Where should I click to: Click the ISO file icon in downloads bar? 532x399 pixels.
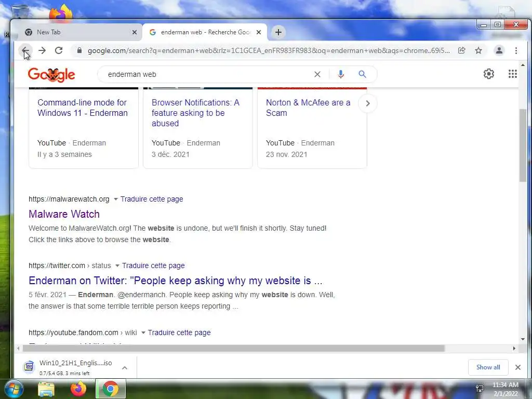(30, 367)
